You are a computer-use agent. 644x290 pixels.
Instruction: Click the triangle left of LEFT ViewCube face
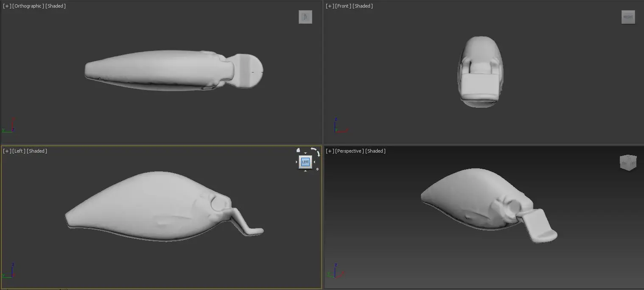tap(297, 162)
